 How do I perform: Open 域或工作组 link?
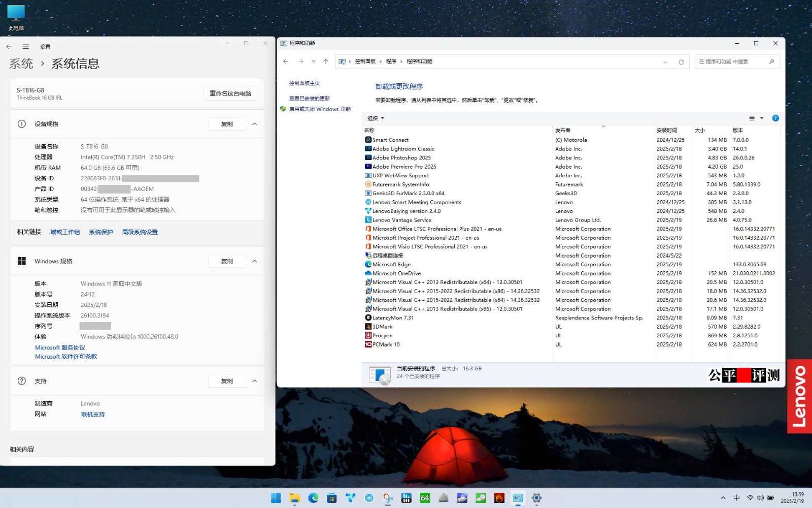(65, 232)
